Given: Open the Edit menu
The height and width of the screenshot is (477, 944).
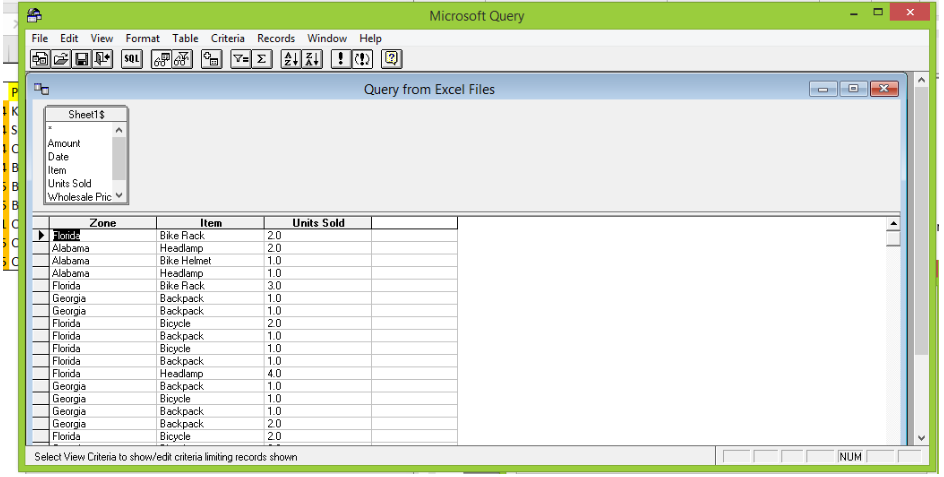Looking at the screenshot, I should (69, 38).
